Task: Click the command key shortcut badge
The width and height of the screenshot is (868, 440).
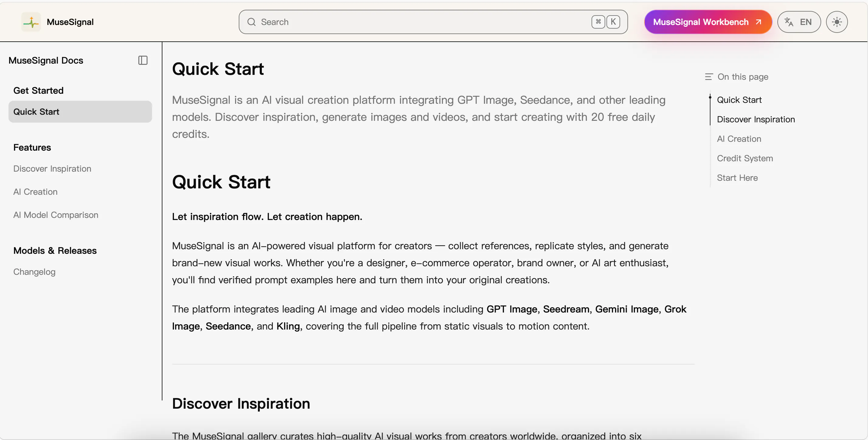Action: coord(598,22)
